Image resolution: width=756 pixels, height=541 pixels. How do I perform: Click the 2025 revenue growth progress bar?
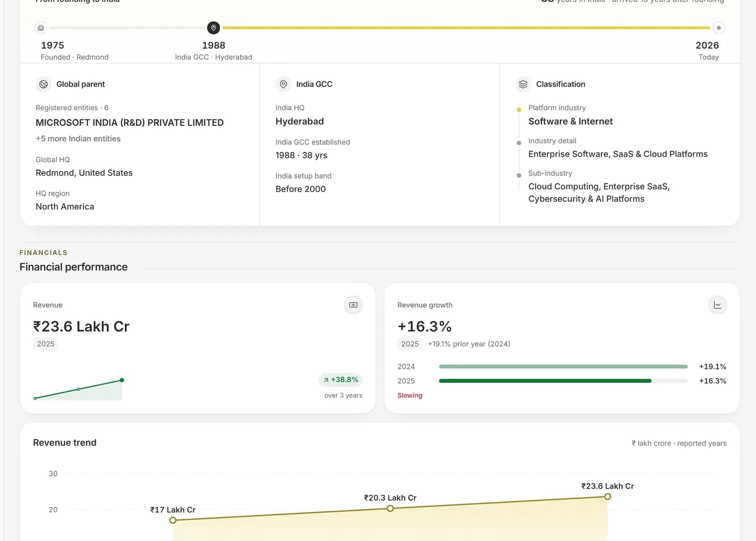[563, 381]
